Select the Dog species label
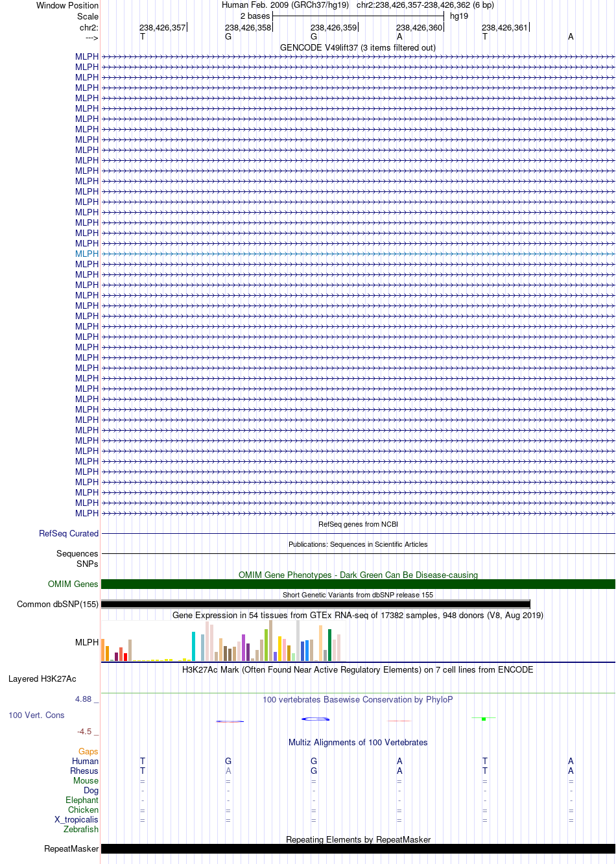Viewport: 616px width, 864px height. 91,790
